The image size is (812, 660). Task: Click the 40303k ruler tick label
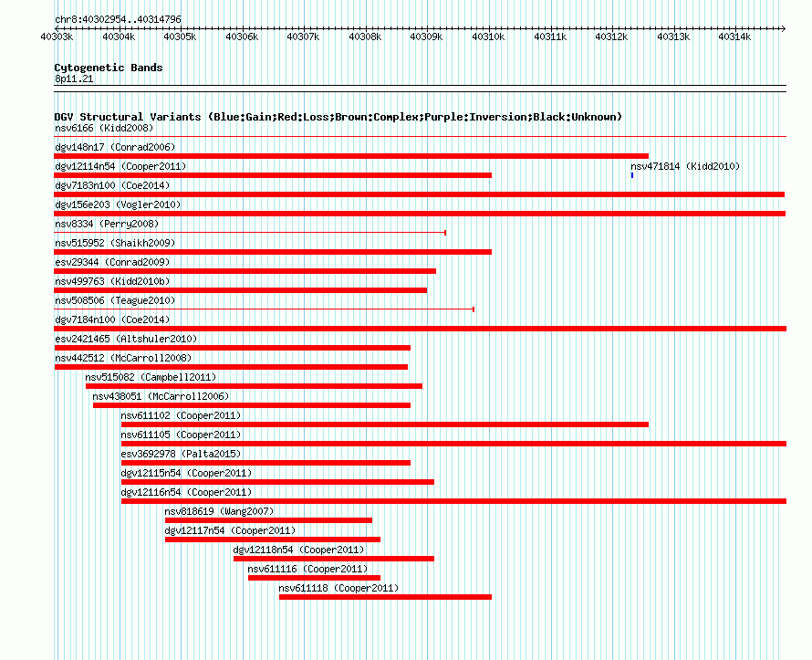[57, 37]
